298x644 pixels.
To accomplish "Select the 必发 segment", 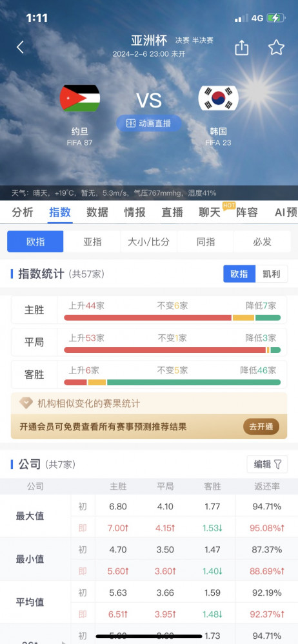I will [262, 241].
